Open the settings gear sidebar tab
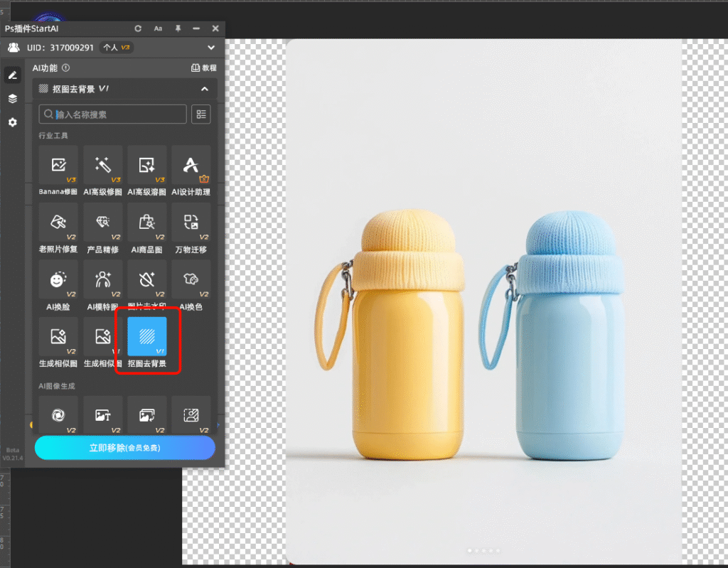 tap(12, 122)
